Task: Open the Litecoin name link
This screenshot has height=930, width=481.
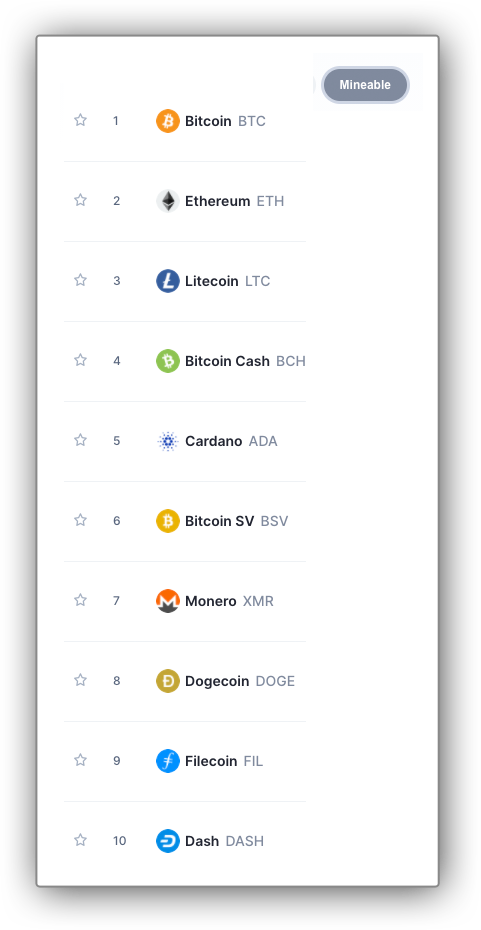Action: click(212, 281)
